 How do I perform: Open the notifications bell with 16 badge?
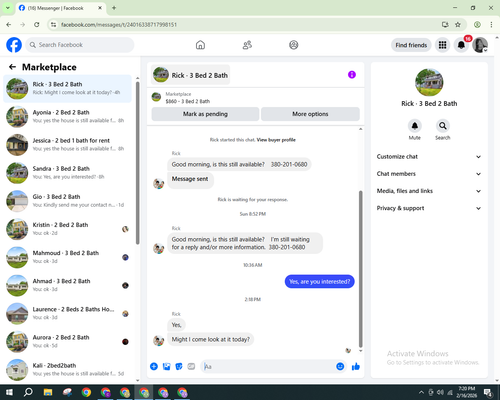tap(461, 45)
